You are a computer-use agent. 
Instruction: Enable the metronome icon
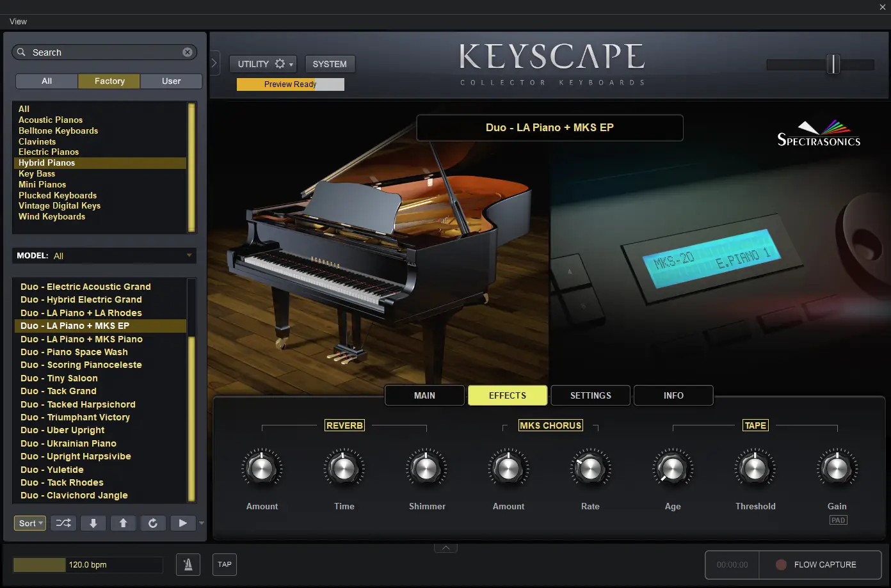coord(188,564)
